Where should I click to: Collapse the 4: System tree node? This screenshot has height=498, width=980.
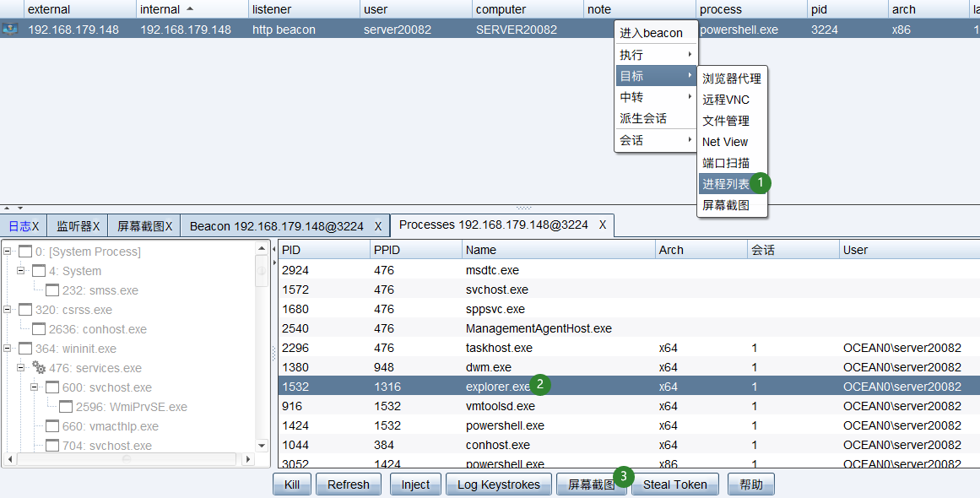tap(20, 271)
